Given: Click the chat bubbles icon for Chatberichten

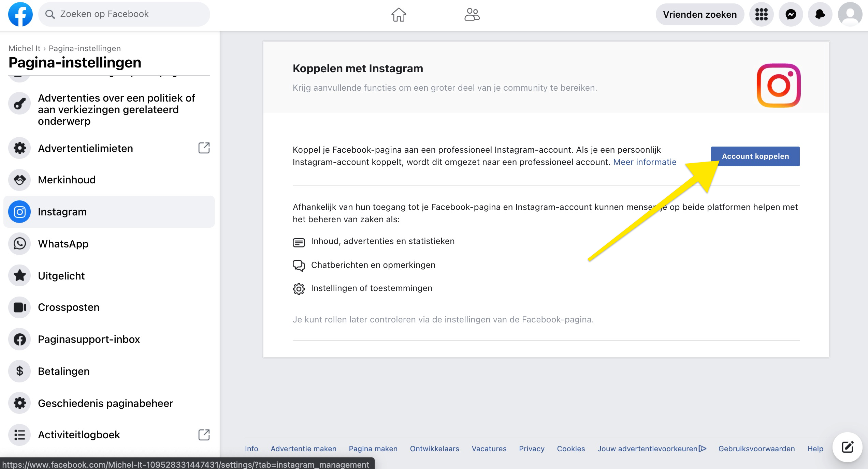Looking at the screenshot, I should (x=299, y=266).
